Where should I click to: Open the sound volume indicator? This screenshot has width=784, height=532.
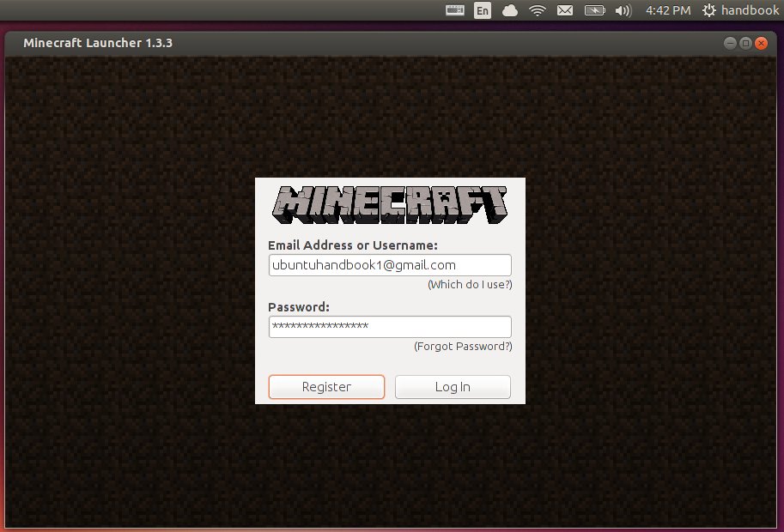tap(623, 10)
